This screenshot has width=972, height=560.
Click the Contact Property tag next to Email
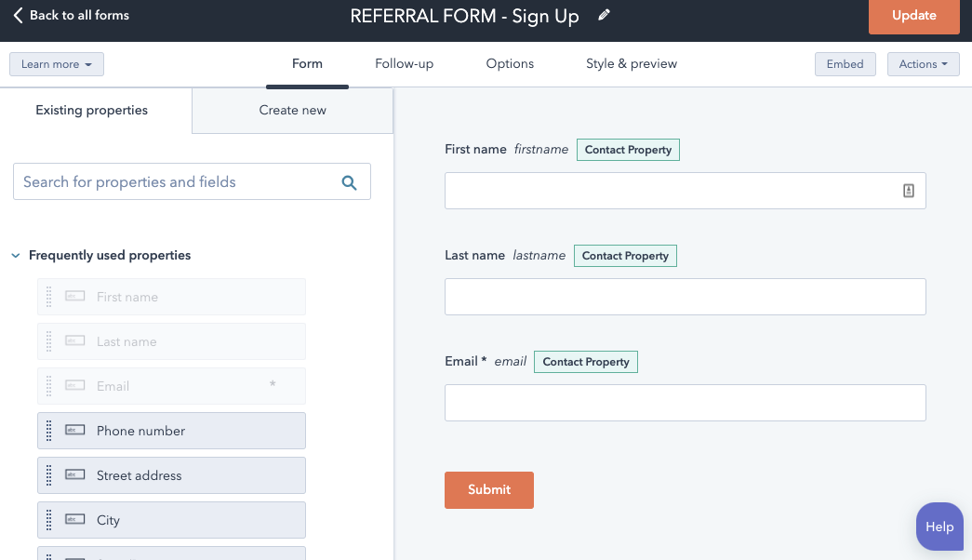585,362
